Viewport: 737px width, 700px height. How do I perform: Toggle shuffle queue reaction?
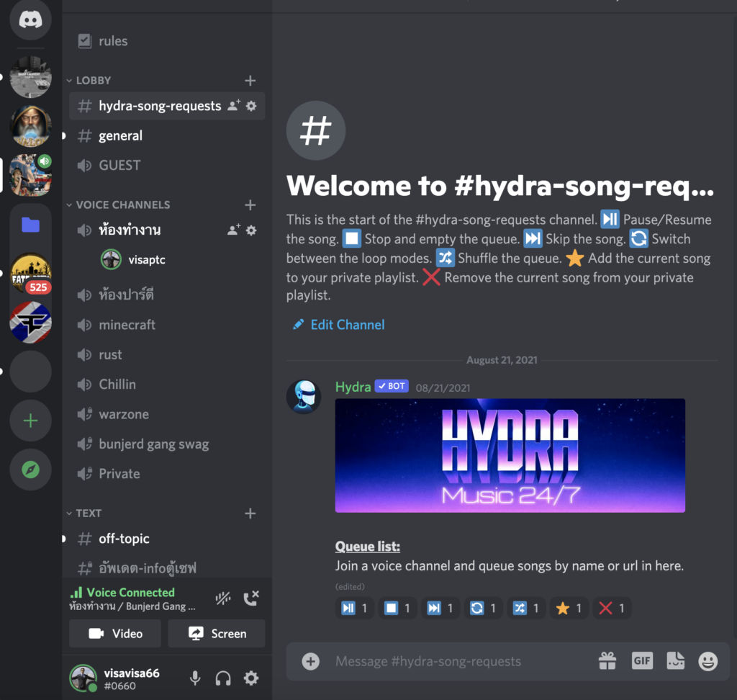click(526, 609)
